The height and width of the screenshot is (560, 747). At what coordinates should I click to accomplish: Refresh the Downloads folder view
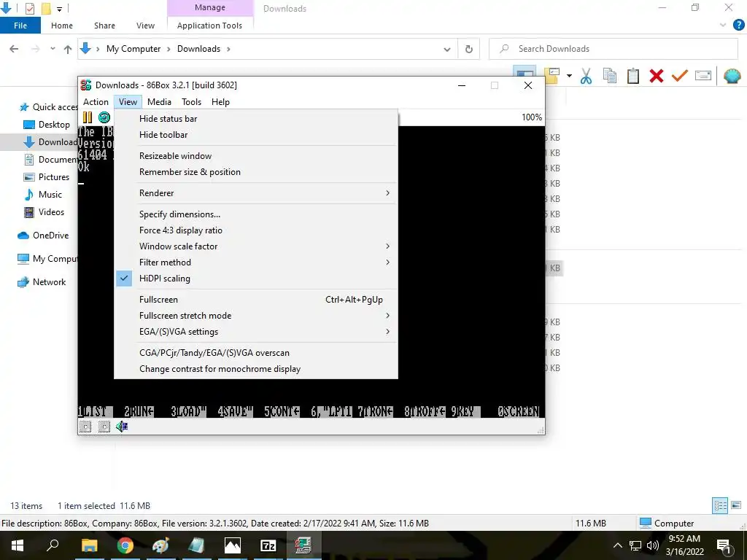[469, 49]
